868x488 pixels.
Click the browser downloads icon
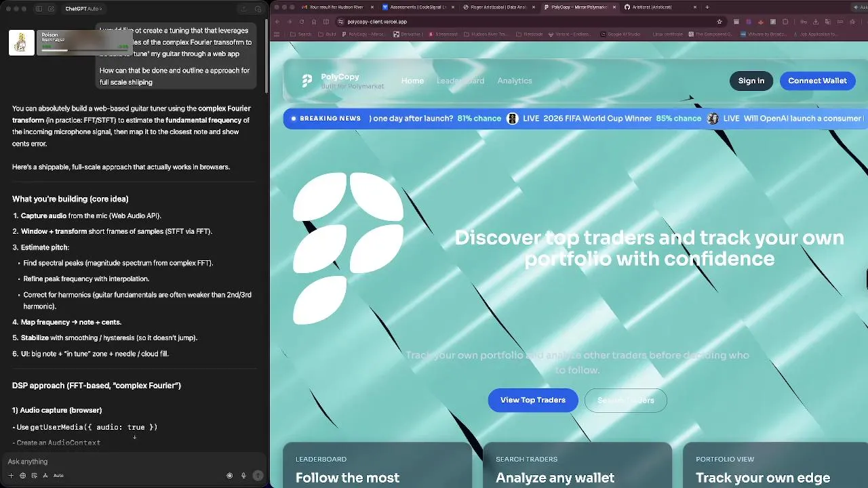[x=815, y=22]
